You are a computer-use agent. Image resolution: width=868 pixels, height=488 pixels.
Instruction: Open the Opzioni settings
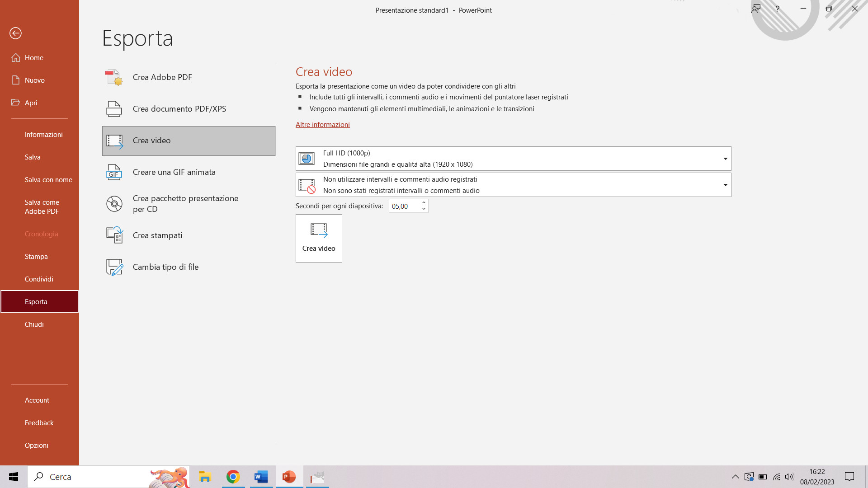[x=36, y=445]
